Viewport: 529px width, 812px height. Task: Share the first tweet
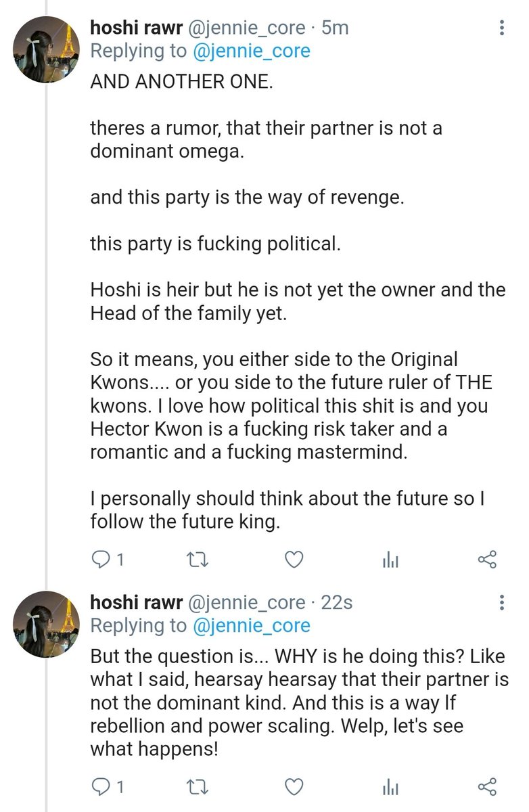coord(487,560)
